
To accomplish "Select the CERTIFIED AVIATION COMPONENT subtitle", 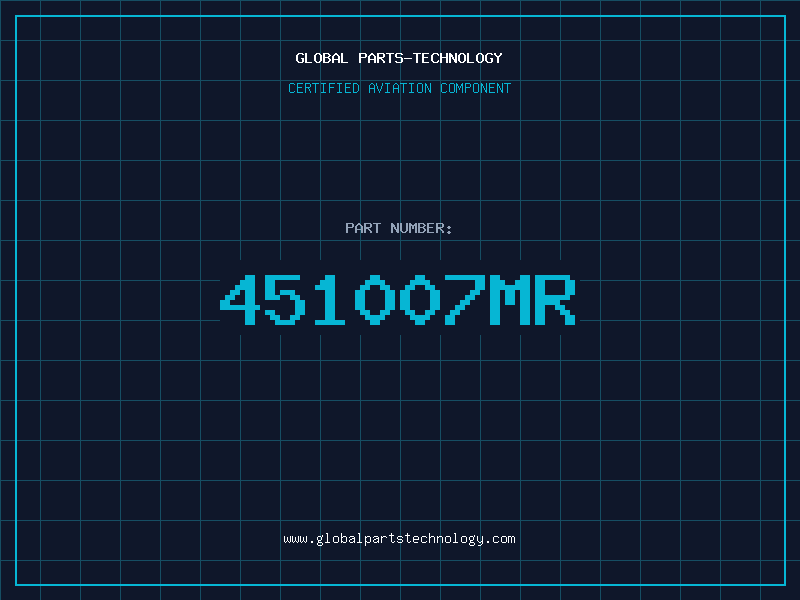I will 399,88.
